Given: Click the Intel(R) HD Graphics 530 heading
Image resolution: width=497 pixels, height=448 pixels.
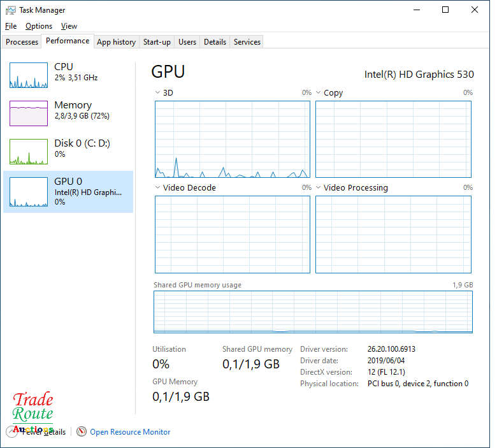Looking at the screenshot, I should point(419,74).
